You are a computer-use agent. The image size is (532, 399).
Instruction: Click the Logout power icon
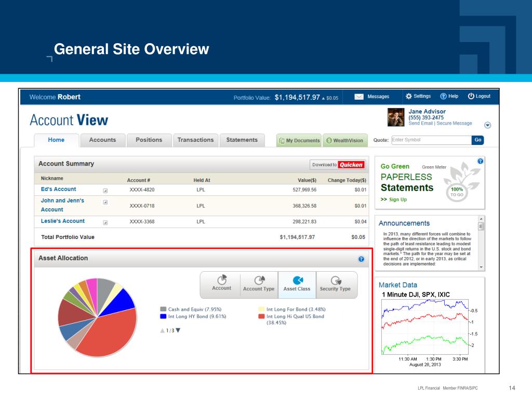point(471,96)
